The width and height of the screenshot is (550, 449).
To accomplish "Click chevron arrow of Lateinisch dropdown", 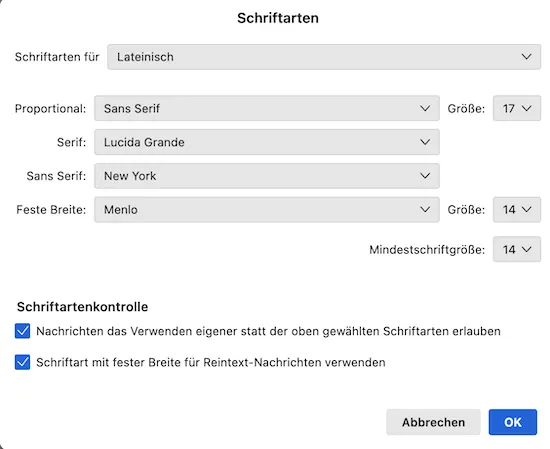I will [x=526, y=57].
